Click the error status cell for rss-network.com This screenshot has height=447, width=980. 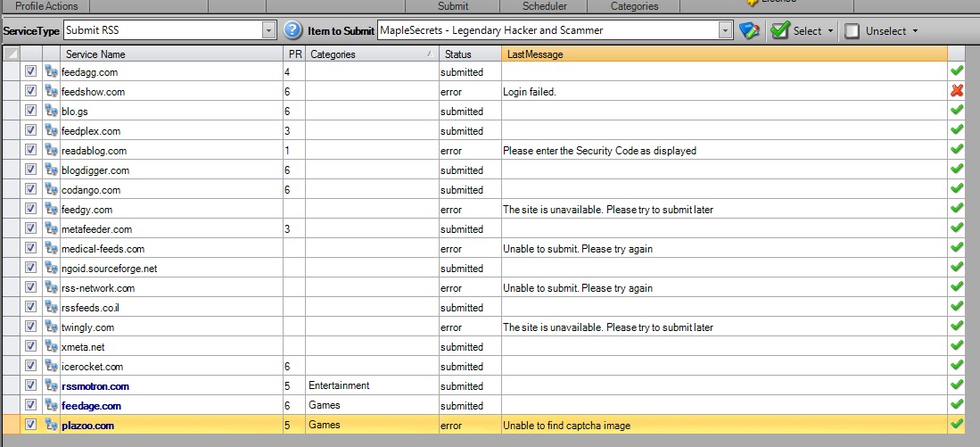coord(470,287)
